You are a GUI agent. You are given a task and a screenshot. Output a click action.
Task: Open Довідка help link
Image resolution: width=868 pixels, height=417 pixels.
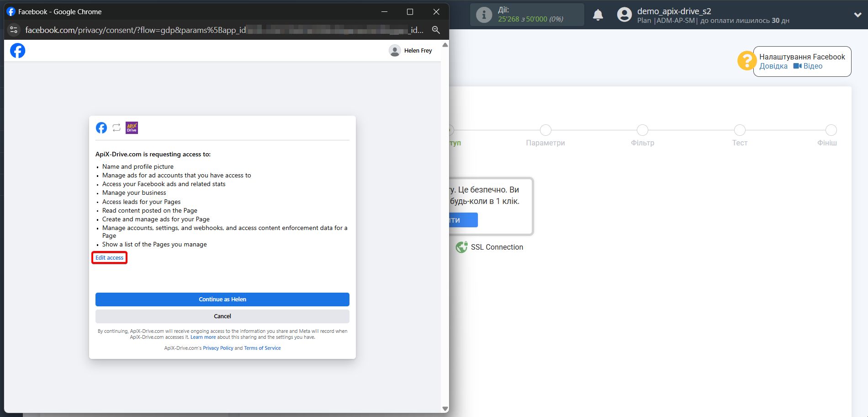(x=773, y=66)
